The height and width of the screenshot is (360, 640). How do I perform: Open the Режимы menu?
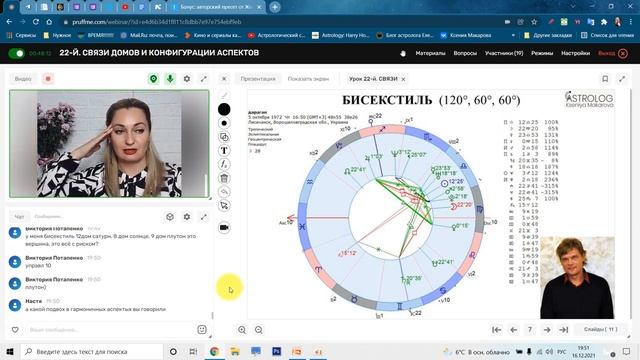pyautogui.click(x=542, y=53)
